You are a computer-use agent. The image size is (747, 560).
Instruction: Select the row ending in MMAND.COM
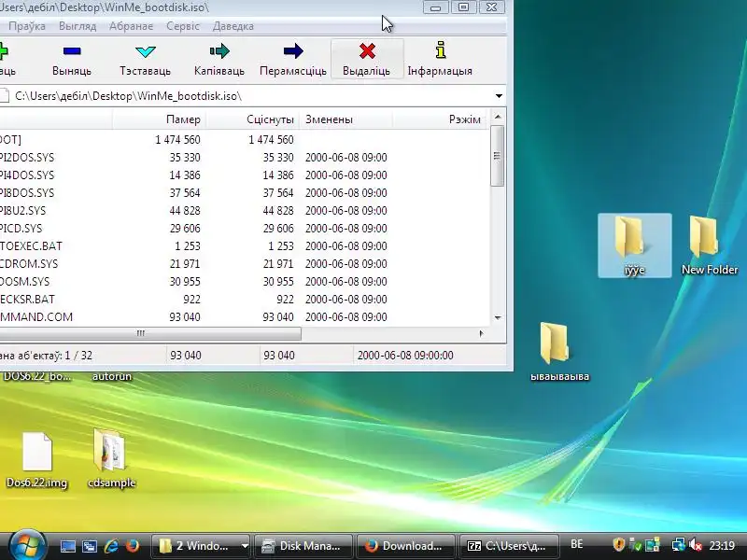244,317
